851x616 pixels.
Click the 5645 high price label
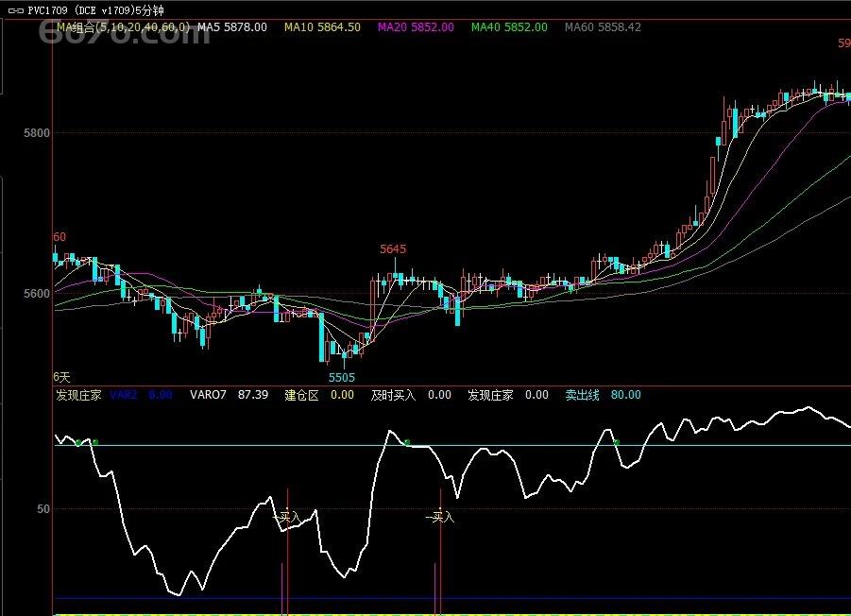click(x=393, y=249)
